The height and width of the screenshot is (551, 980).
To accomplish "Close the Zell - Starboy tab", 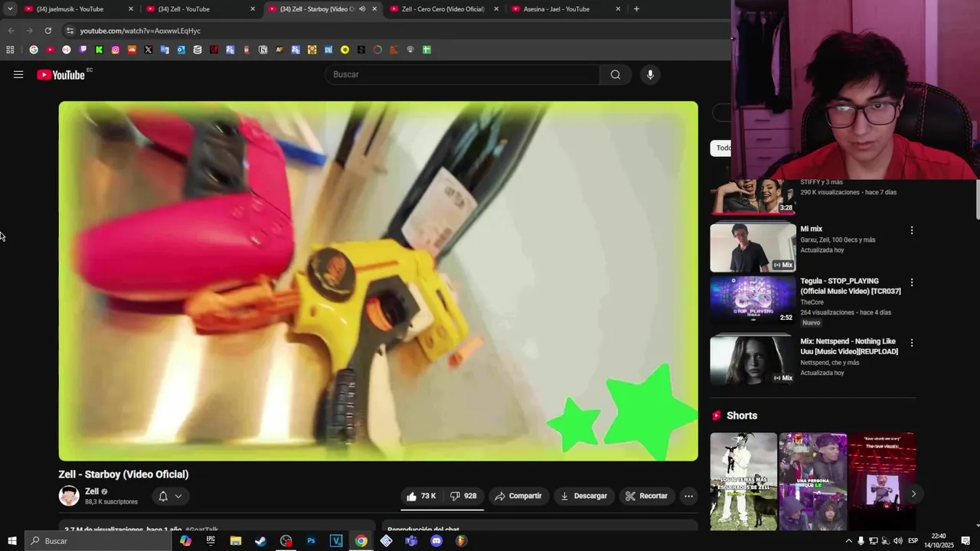I will 374,9.
